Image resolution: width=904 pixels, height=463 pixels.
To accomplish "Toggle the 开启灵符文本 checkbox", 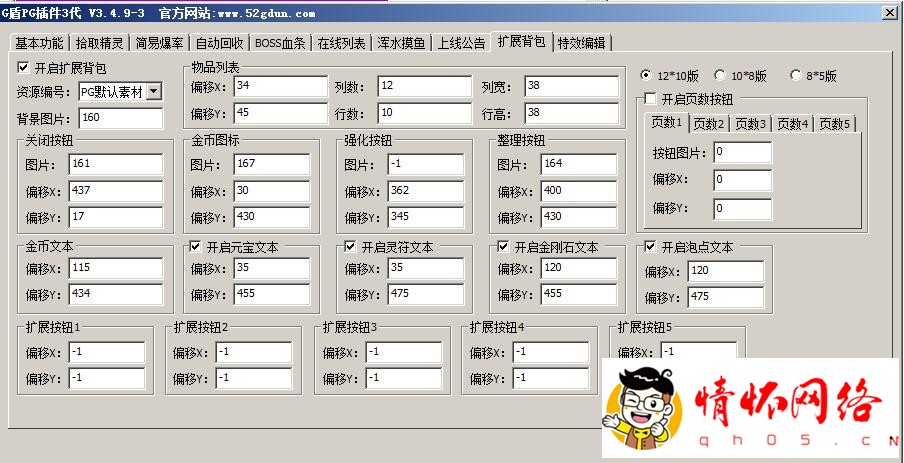I will tap(350, 247).
